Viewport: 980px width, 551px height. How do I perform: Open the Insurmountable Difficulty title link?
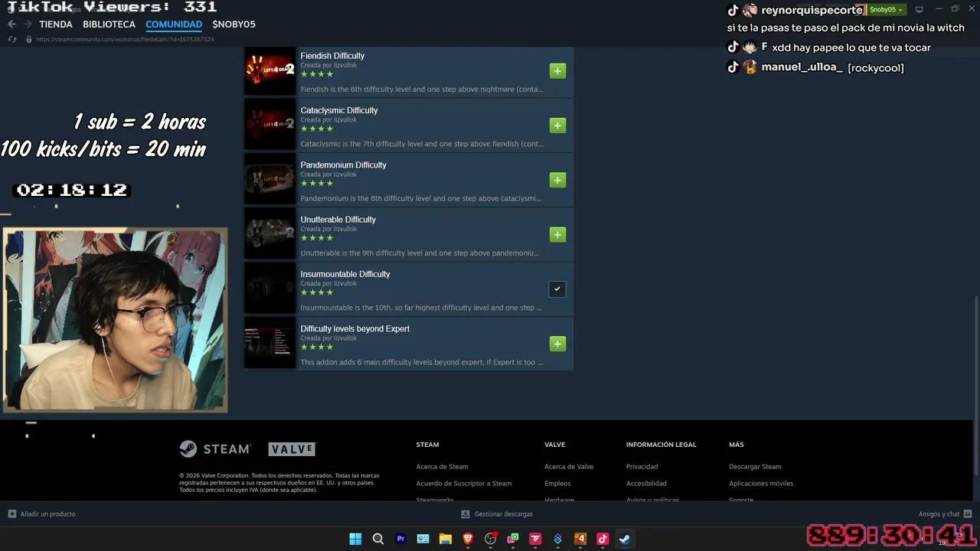(345, 274)
